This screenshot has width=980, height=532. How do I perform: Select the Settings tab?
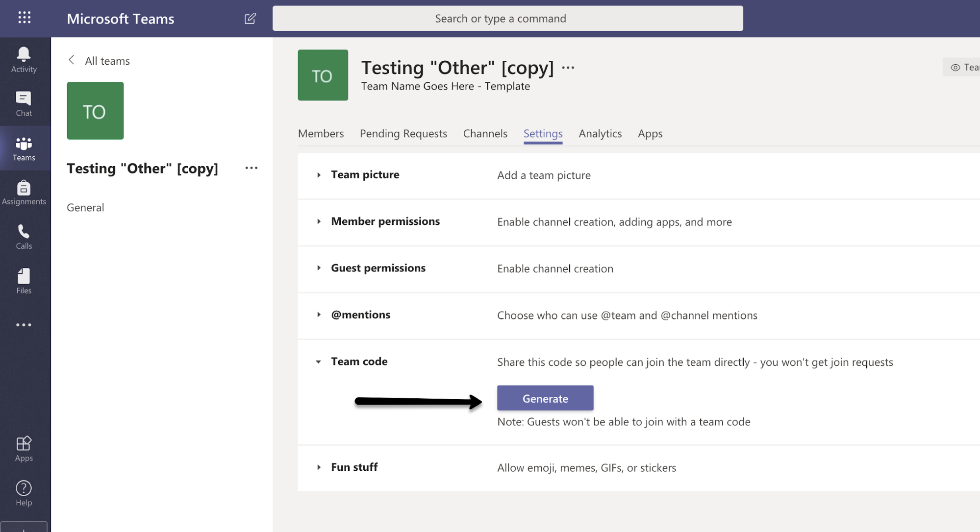[x=543, y=133]
